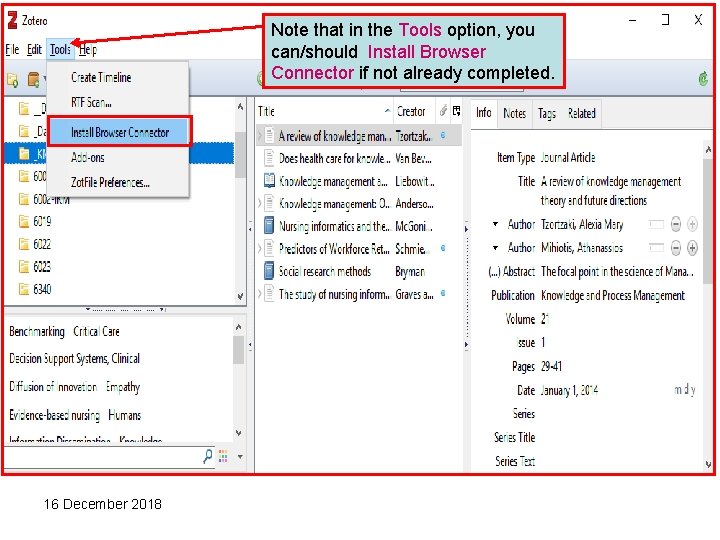Switch name field mode for Tzortzaki author
This screenshot has width=720, height=540.
tap(657, 224)
